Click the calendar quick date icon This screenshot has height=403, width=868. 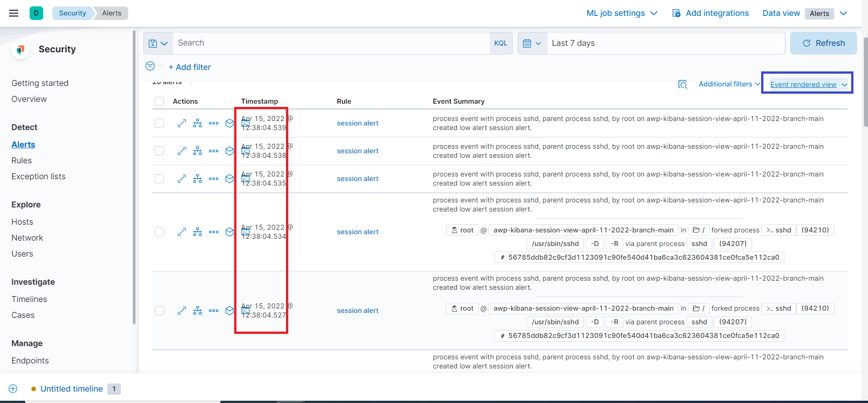pyautogui.click(x=532, y=43)
